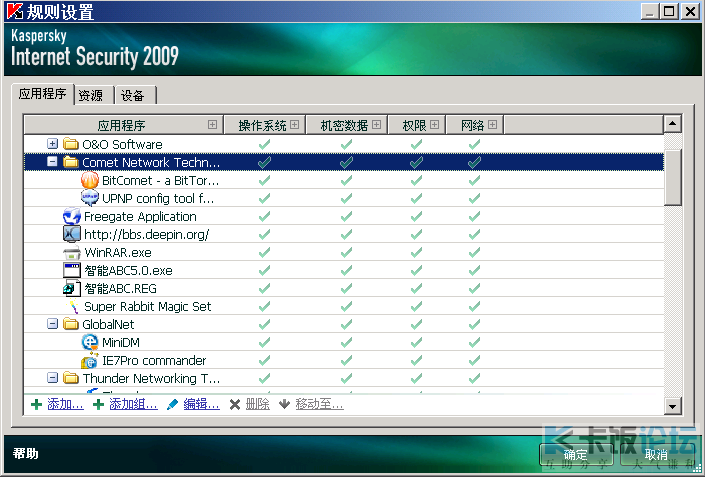Screen dimensions: 705x477
Task: Click the down arrow icon beside 移动至...
Action: (x=284, y=404)
